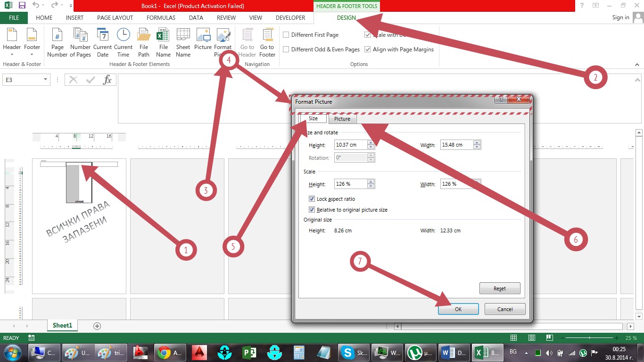Screen dimensions: 644x362
Task: Open Excel Help question mark icon
Action: click(582, 5)
